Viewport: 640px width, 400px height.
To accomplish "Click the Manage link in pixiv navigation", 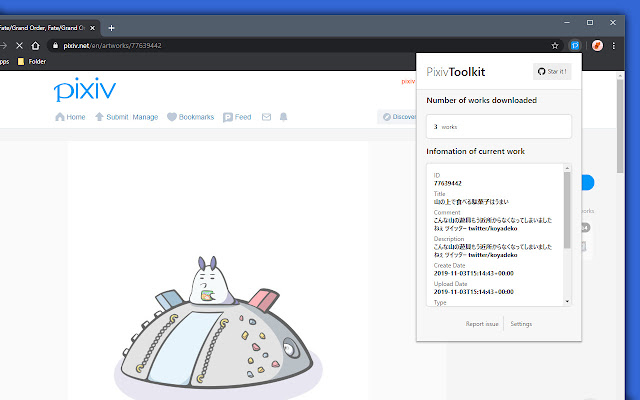I will [x=145, y=117].
